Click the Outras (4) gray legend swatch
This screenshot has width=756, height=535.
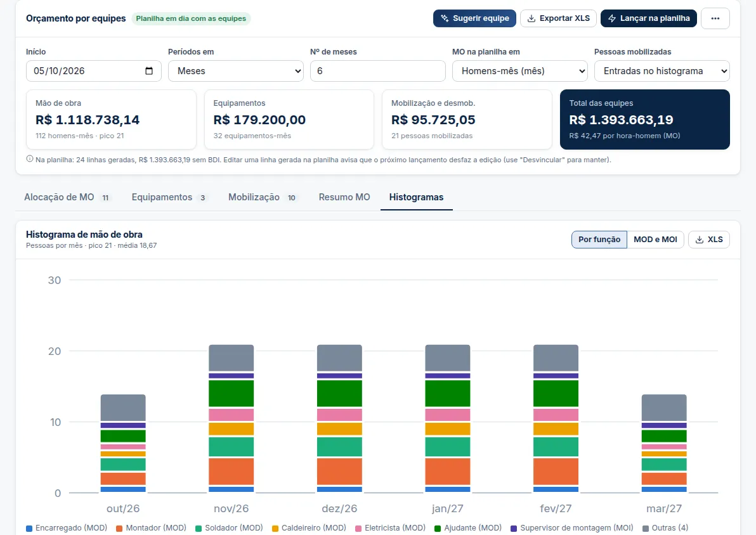pos(646,528)
